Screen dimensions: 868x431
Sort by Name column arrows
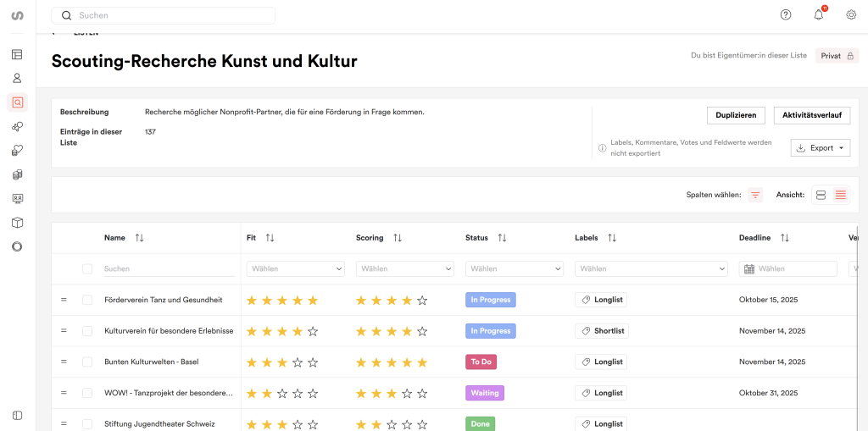(139, 238)
